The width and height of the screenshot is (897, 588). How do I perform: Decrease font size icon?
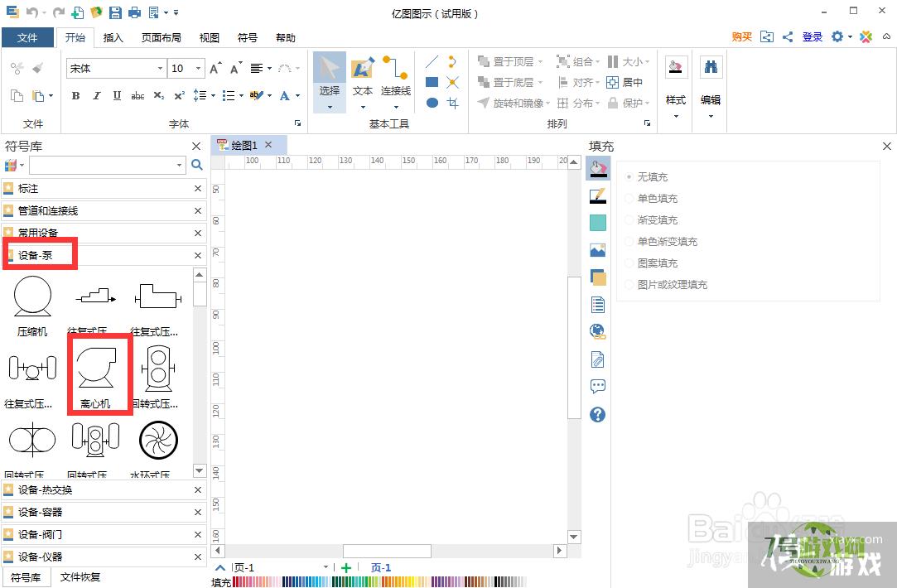(x=236, y=68)
